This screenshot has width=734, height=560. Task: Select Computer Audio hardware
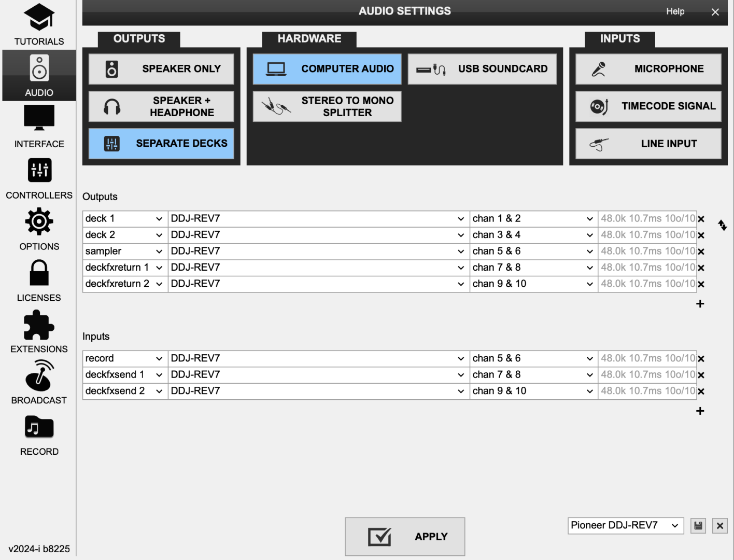tap(327, 69)
